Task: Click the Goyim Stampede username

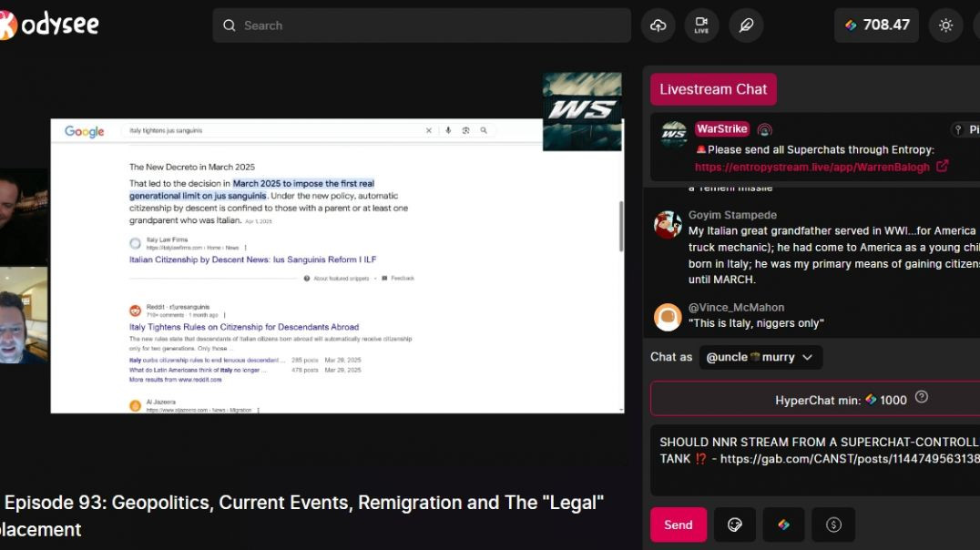Action: [732, 214]
